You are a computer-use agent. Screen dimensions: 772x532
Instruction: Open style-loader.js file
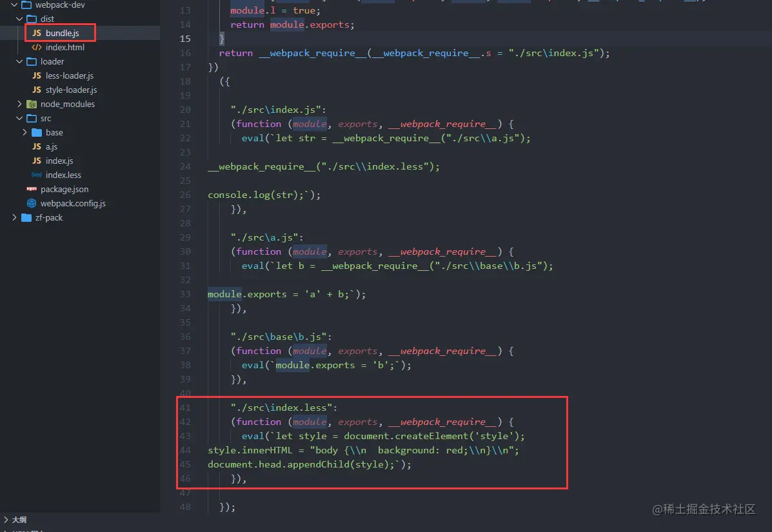[72, 90]
